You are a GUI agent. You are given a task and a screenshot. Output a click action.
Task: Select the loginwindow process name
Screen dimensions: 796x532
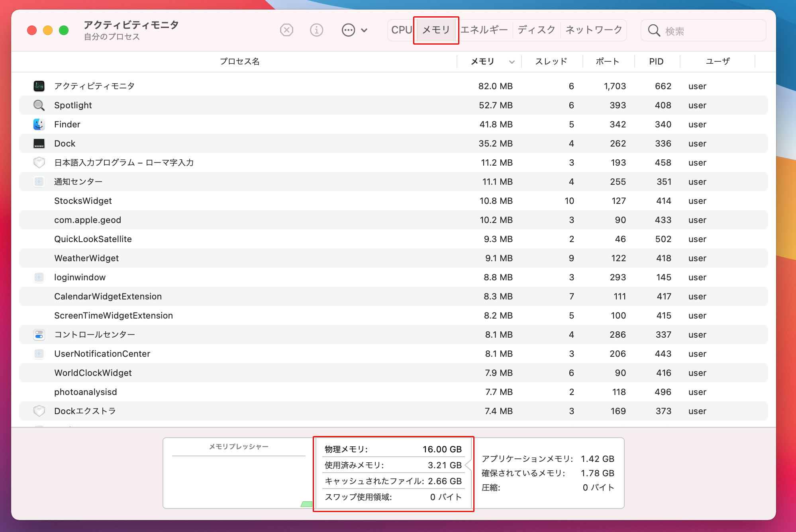pyautogui.click(x=80, y=277)
